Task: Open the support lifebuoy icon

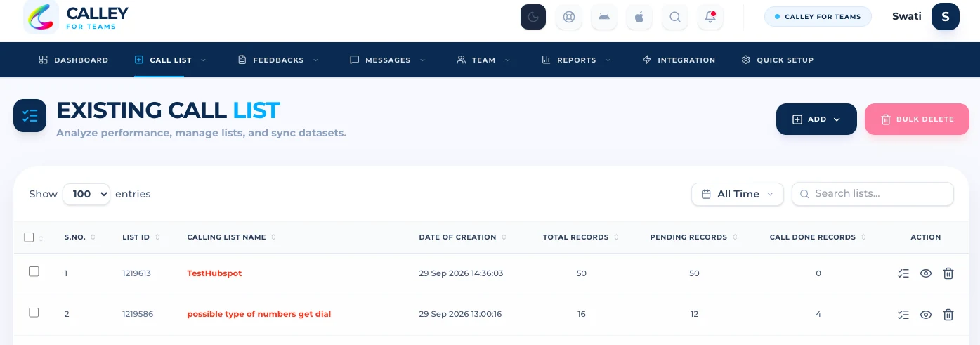Action: (x=569, y=17)
